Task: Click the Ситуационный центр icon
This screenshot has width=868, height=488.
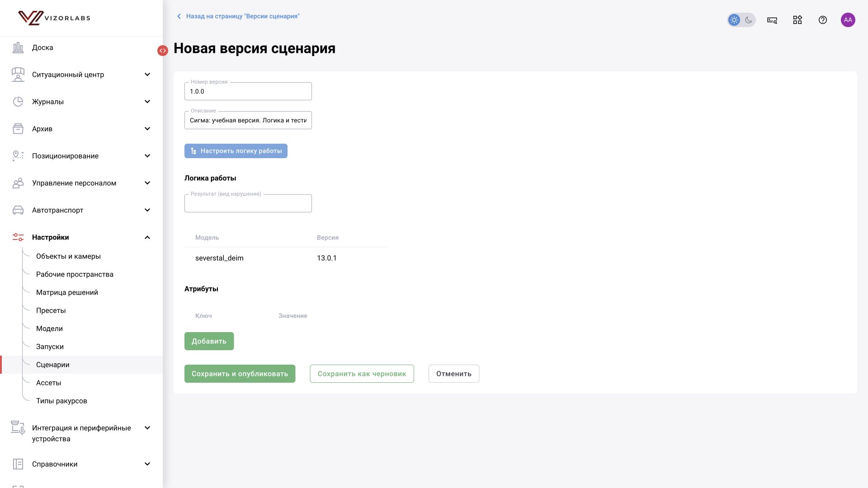Action: tap(18, 75)
